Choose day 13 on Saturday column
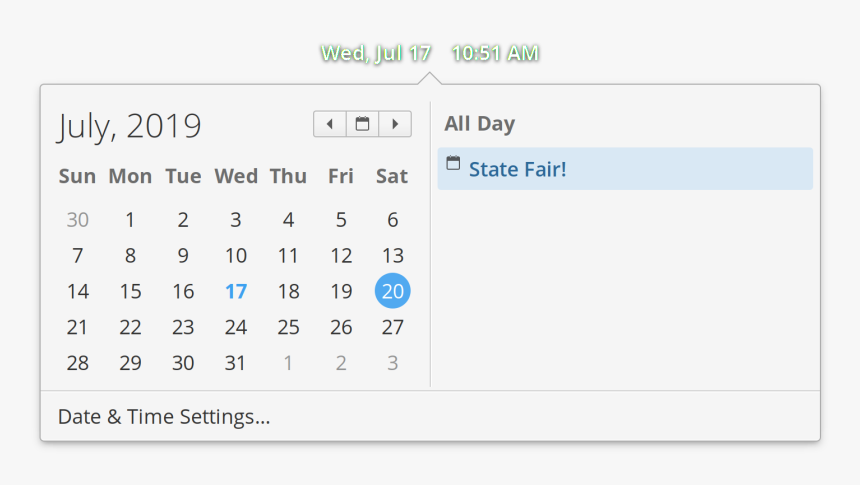 click(393, 256)
